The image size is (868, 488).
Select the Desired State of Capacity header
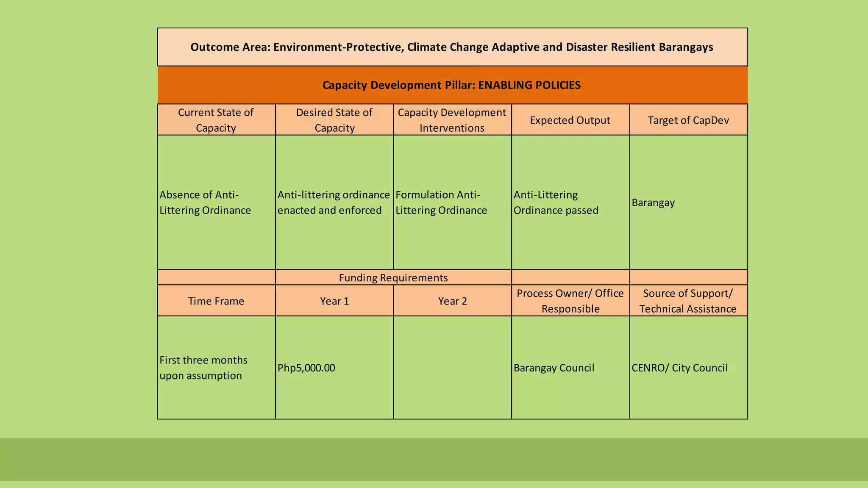click(x=334, y=120)
